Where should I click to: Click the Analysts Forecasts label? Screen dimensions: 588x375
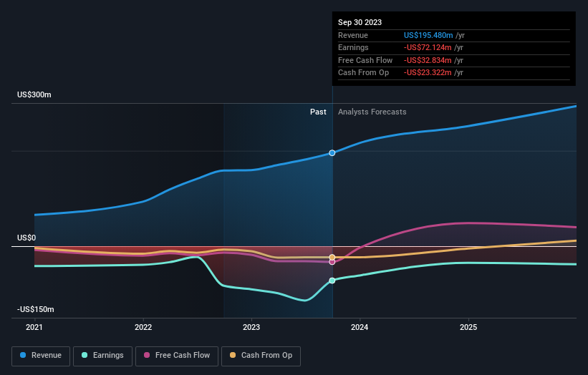coord(372,112)
